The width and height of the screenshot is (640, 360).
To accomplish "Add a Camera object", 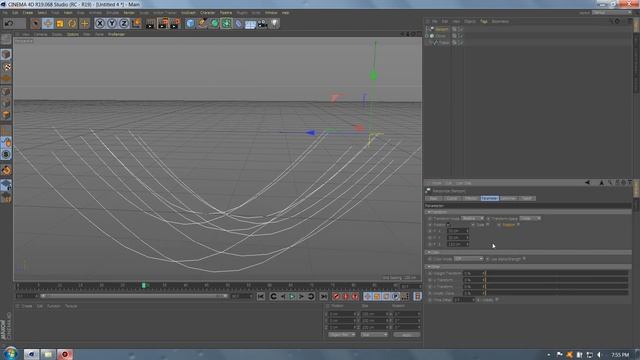I will tap(262, 24).
